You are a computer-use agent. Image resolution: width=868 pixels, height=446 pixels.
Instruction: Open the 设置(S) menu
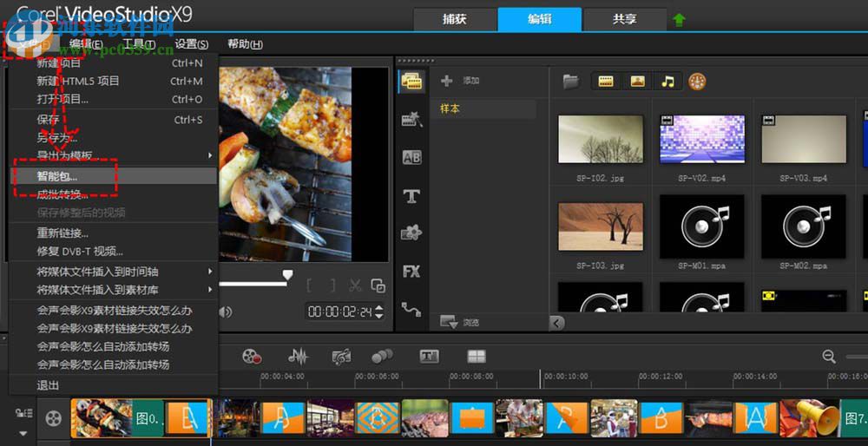192,44
